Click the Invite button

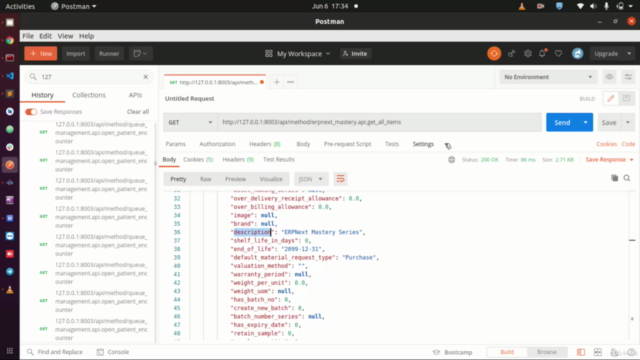[x=355, y=53]
